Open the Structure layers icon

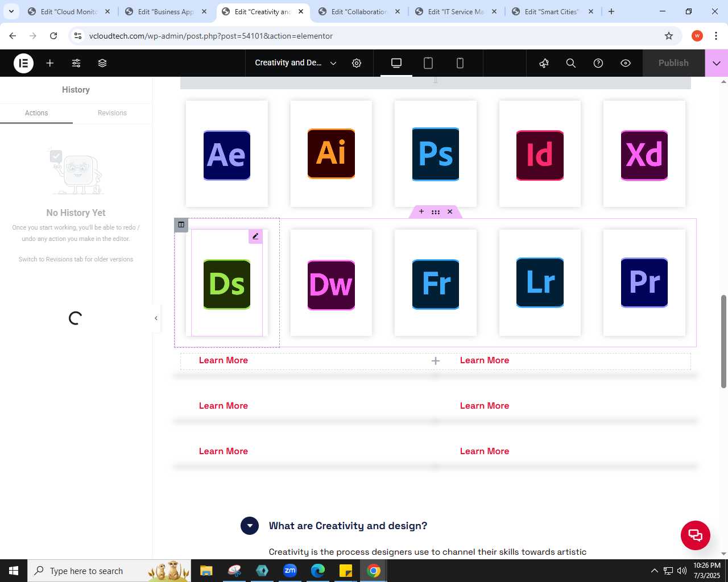coord(102,63)
